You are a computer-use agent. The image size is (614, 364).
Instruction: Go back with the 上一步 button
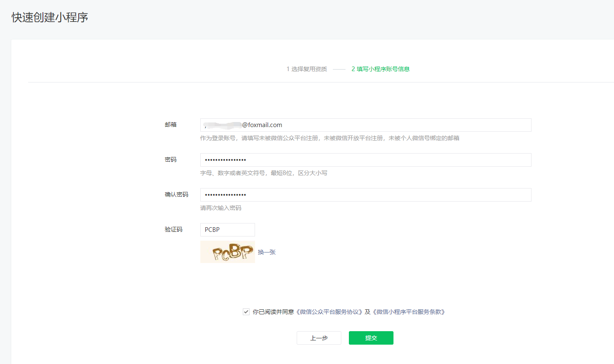[x=319, y=338]
